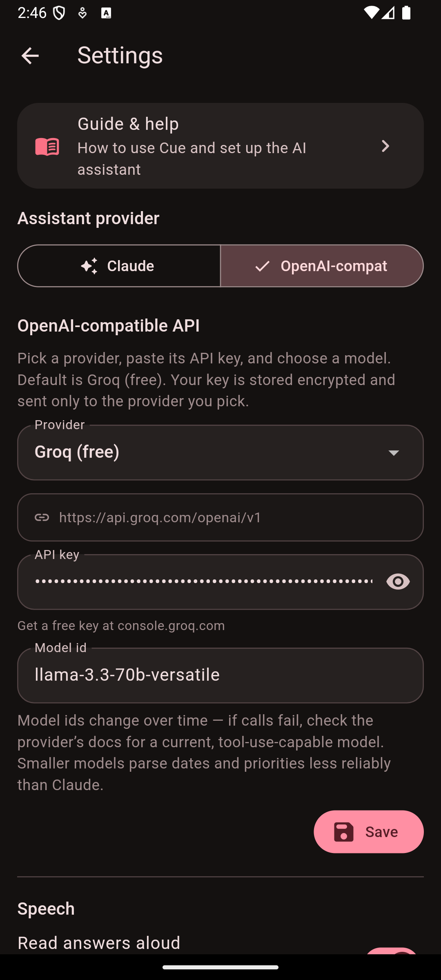This screenshot has height=980, width=441.
Task: Open Guide & help chevron arrow
Action: click(385, 146)
